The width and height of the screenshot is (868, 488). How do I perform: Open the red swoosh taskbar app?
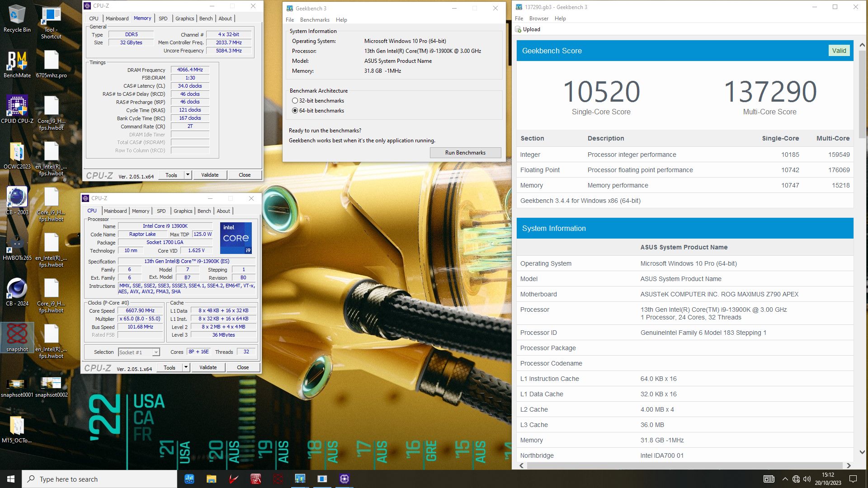pos(233,479)
